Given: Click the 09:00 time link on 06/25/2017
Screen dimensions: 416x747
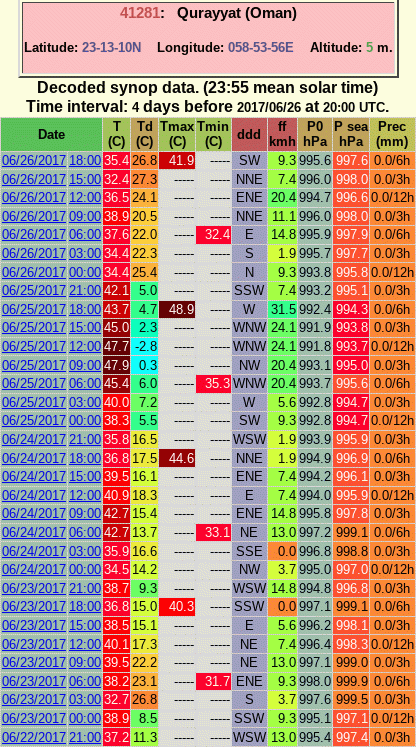Looking at the screenshot, I should [x=85, y=365].
